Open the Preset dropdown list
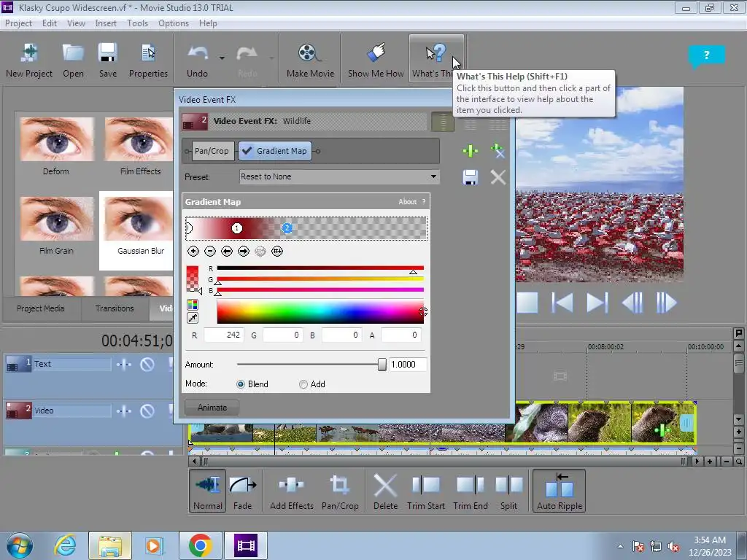This screenshot has width=747, height=560. tap(433, 176)
